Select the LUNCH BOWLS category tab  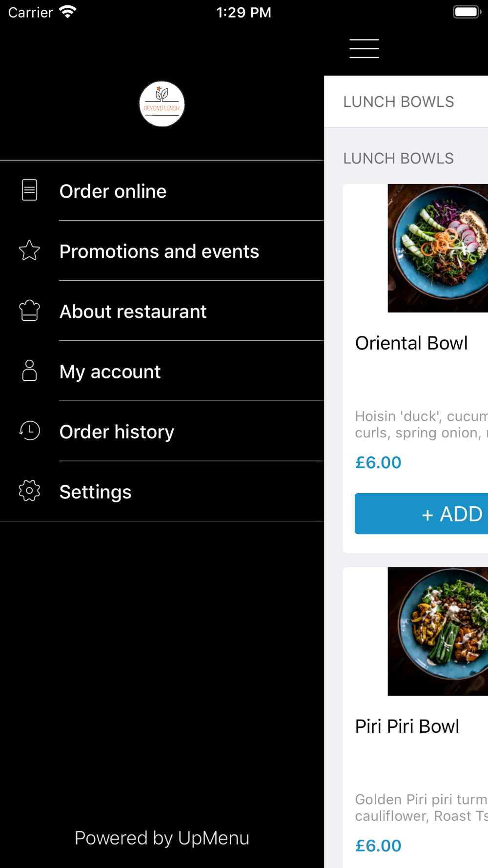tap(399, 102)
